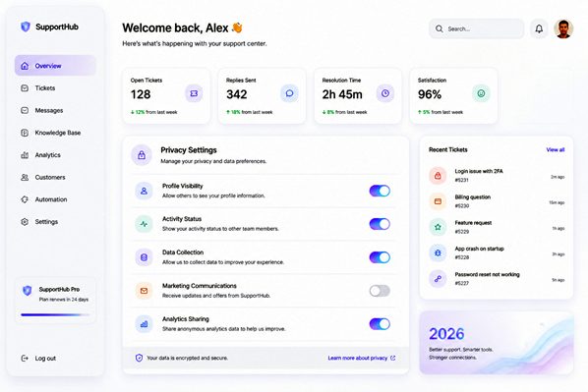Click the Profile Visibility person icon
Viewport: 588px width, 392px height.
point(144,191)
